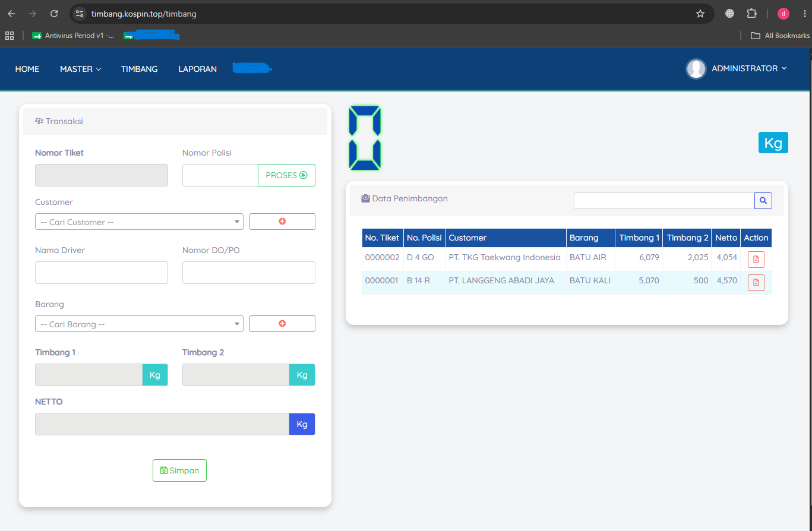Open PDF for ticket 0000001
Viewport: 812px width, 531px height.
coord(756,283)
